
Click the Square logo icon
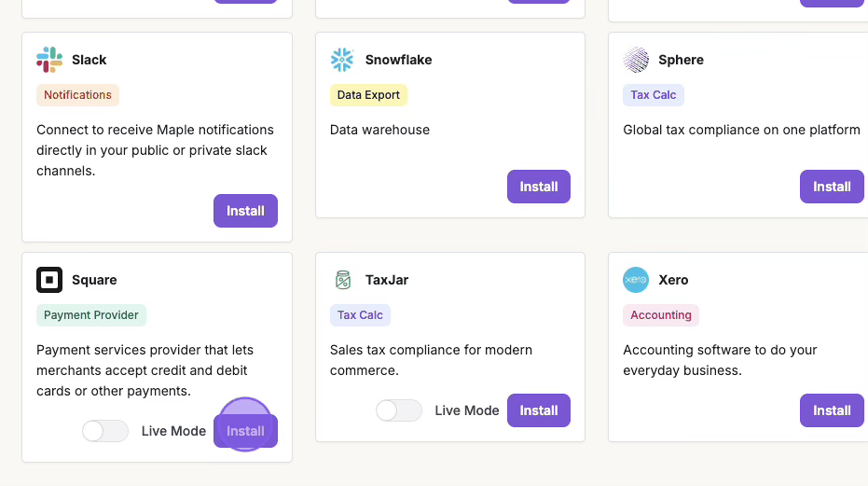click(x=49, y=280)
